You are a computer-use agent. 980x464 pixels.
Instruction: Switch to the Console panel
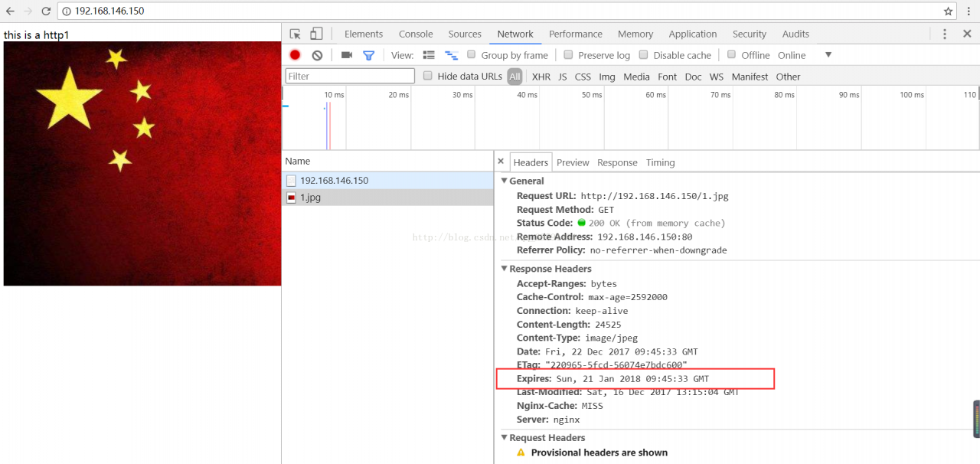point(415,34)
